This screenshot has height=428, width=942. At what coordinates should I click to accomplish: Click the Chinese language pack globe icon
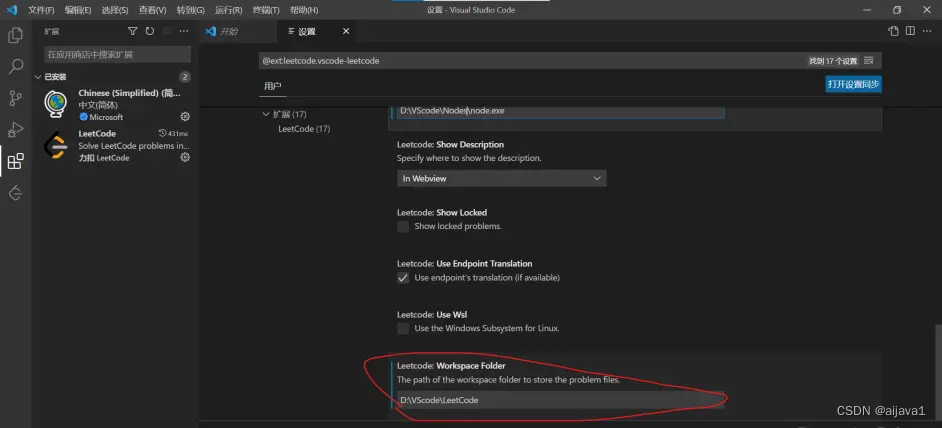coord(56,103)
